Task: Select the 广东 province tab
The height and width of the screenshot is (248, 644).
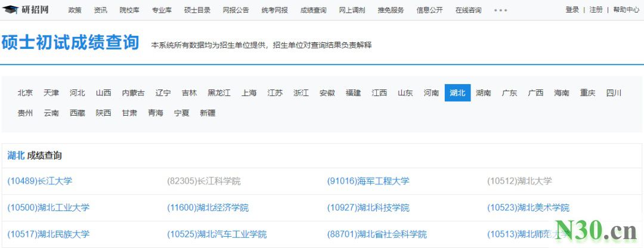Action: pos(510,93)
